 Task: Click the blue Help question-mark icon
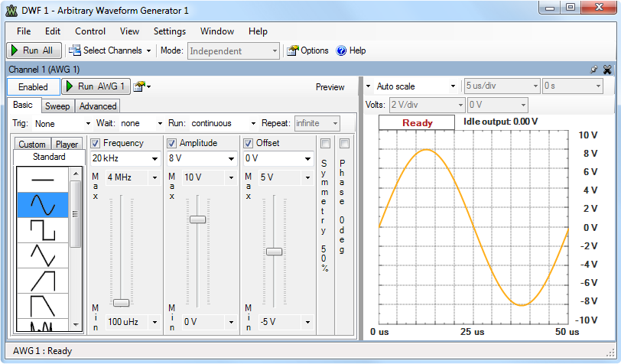341,50
